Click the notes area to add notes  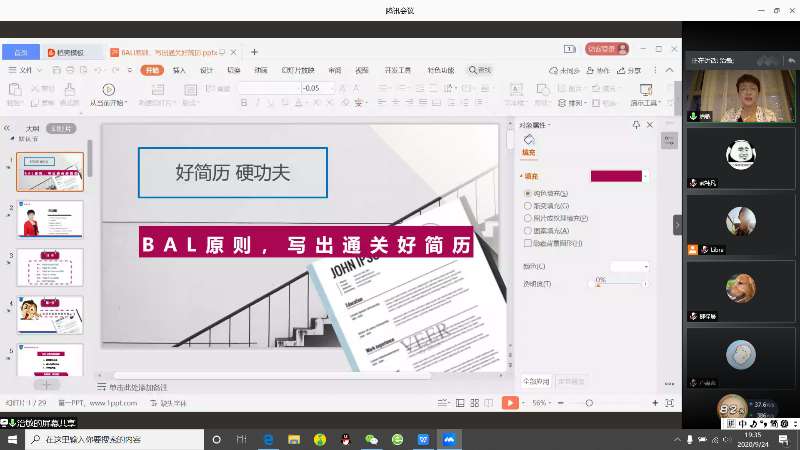138,387
